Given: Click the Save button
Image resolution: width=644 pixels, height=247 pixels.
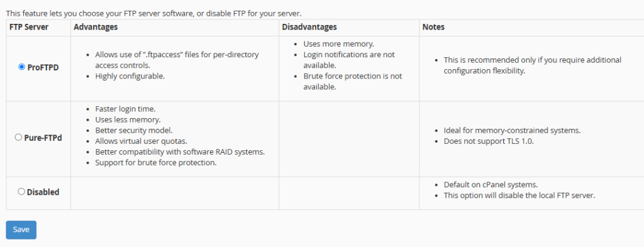Looking at the screenshot, I should point(21,230).
